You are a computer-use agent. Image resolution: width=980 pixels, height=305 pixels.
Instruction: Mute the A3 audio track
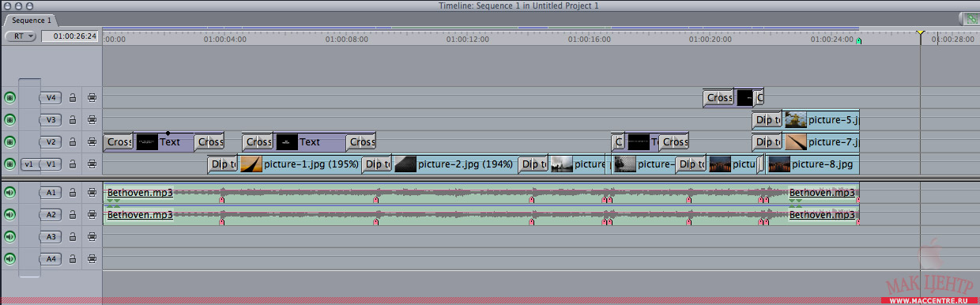pyautogui.click(x=10, y=236)
